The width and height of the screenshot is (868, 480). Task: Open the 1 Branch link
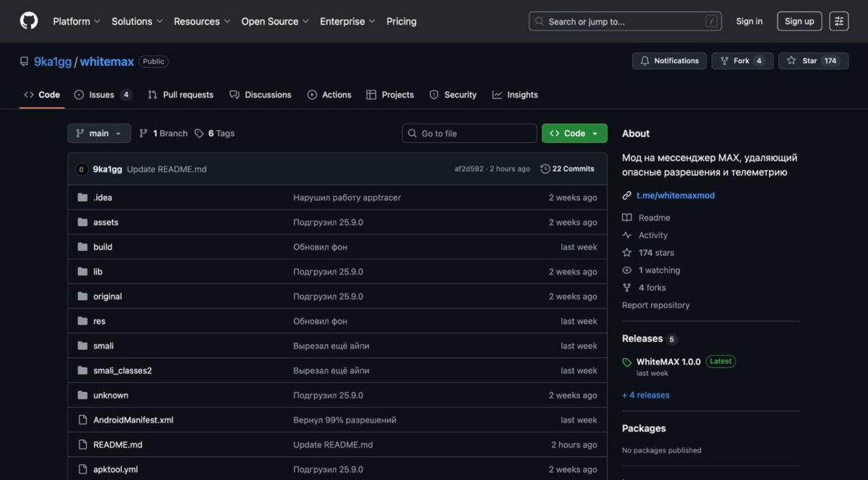(x=163, y=133)
